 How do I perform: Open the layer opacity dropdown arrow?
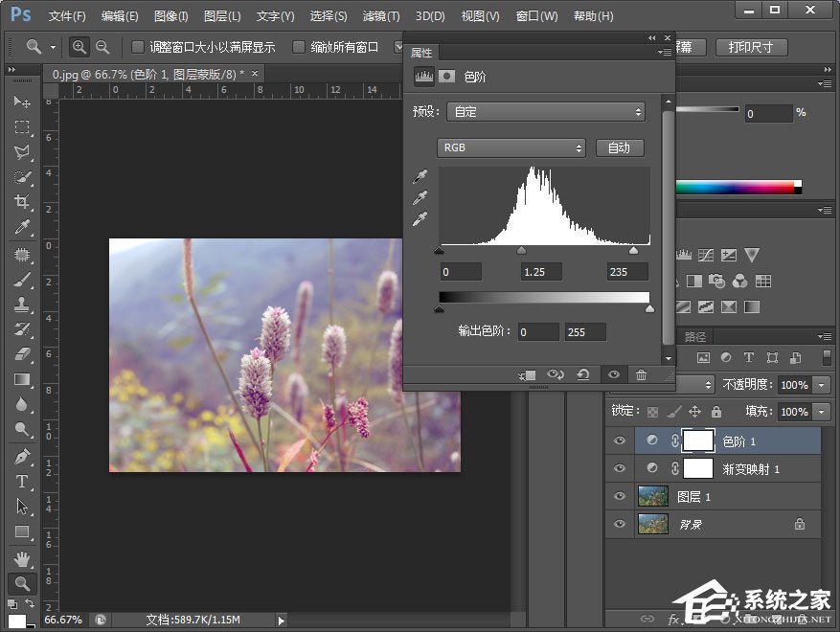(822, 385)
